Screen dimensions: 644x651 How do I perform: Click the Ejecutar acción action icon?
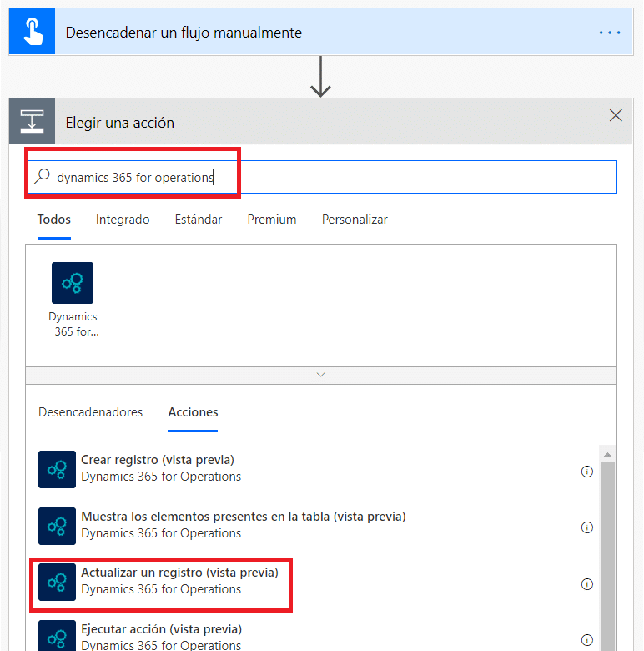[58, 636]
